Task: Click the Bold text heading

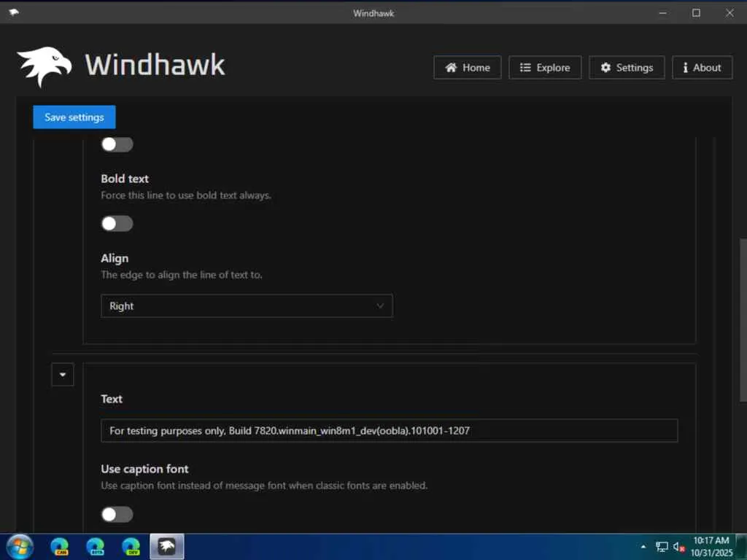Action: [125, 179]
